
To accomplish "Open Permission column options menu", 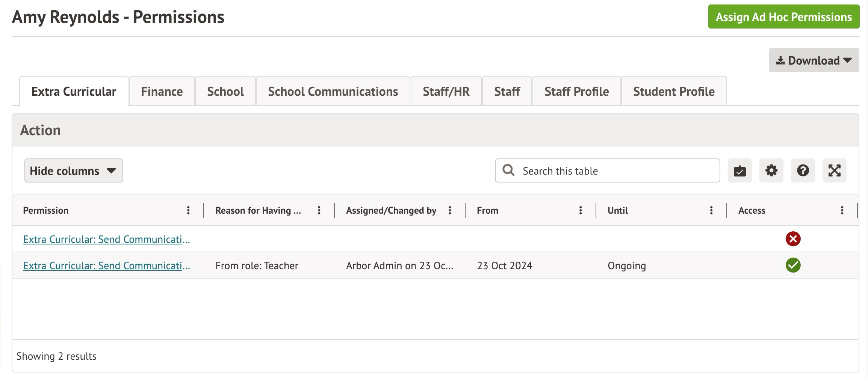I will pyautogui.click(x=188, y=211).
